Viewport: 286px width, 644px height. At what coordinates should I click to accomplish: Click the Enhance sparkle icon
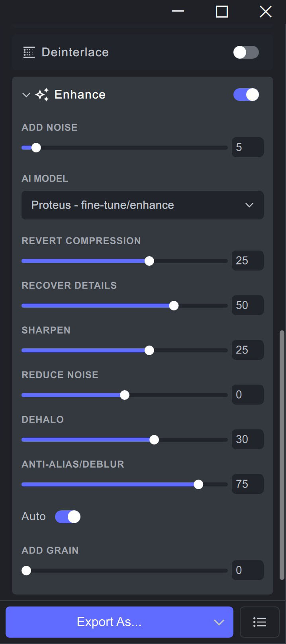[42, 95]
